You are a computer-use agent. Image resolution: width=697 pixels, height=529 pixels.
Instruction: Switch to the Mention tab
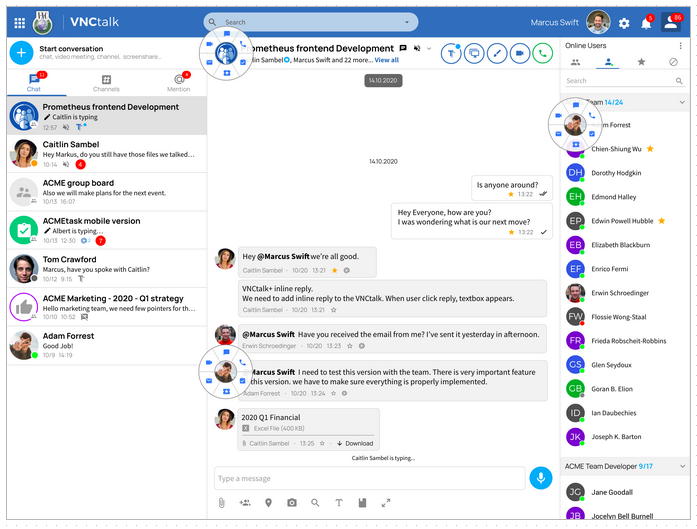(x=179, y=83)
